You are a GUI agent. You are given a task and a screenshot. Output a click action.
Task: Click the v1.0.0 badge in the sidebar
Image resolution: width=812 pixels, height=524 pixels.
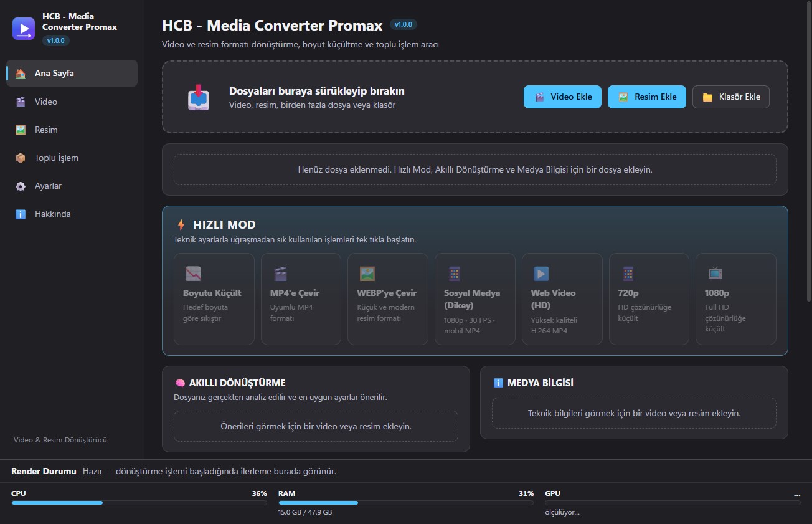[x=56, y=40]
